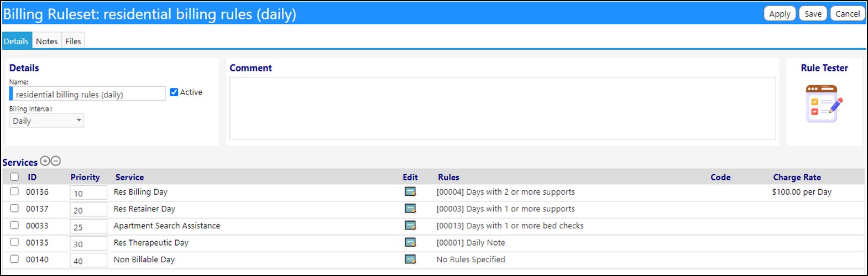Switch to the Notes tab
This screenshot has width=868, height=276.
(x=46, y=41)
